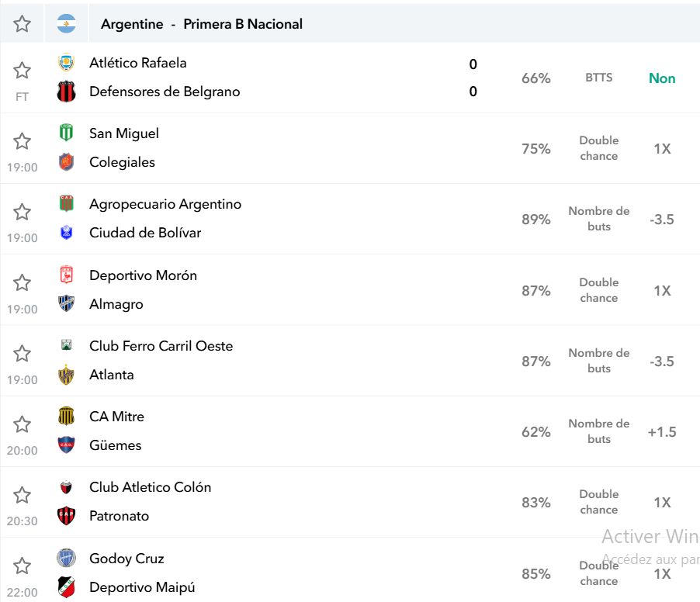The height and width of the screenshot is (602, 700).
Task: Toggle favorite star for San Miguel match
Action: (22, 141)
